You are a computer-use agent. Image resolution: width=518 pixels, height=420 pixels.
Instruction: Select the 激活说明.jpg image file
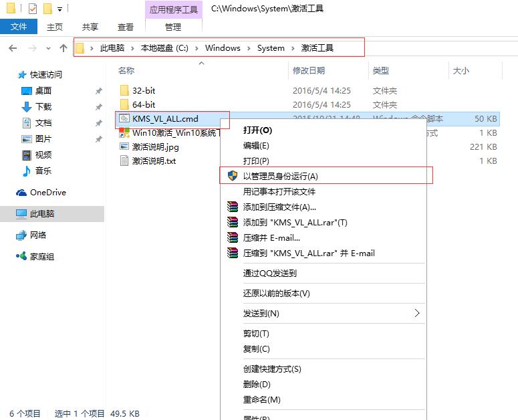coord(155,146)
